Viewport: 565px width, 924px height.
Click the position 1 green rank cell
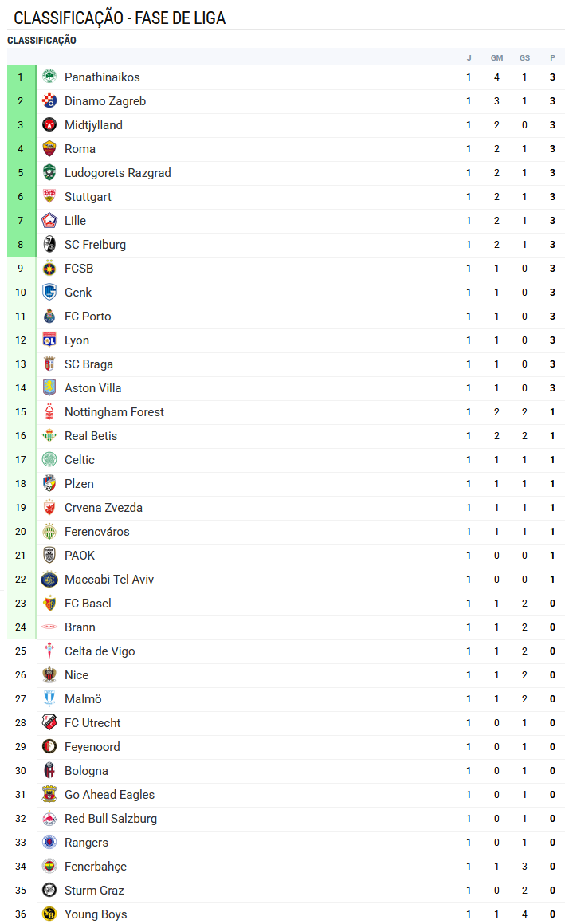pyautogui.click(x=21, y=77)
